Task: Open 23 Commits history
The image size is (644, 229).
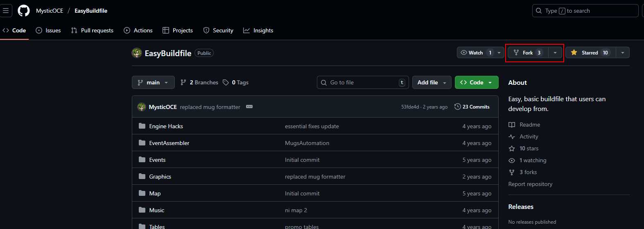Action: pos(472,107)
